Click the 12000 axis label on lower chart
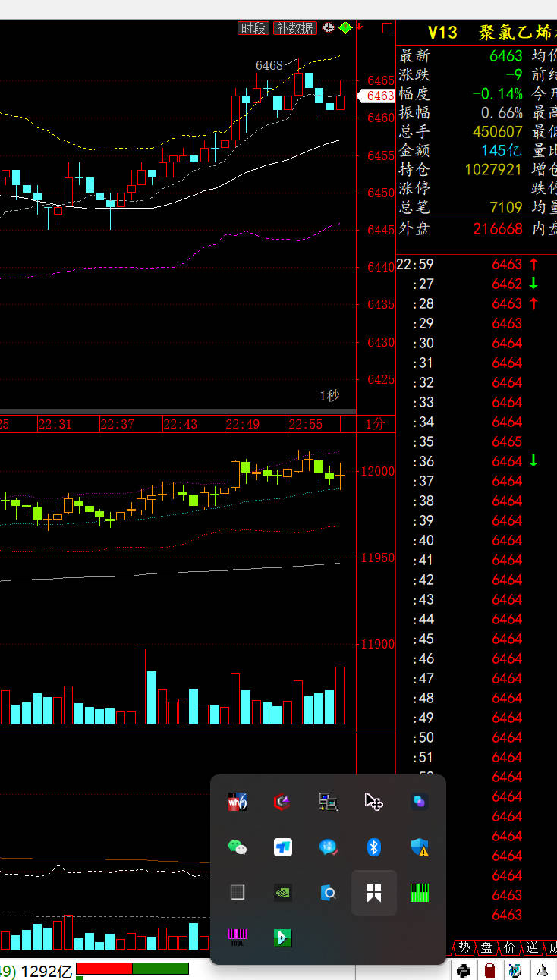Screen dimensions: 557x980 [377, 471]
